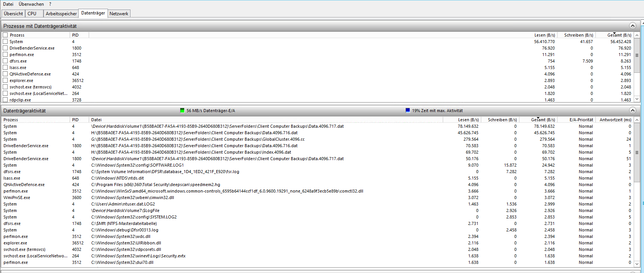The height and width of the screenshot is (273, 644).
Task: Tick the checkbox for System process
Action: [5, 42]
